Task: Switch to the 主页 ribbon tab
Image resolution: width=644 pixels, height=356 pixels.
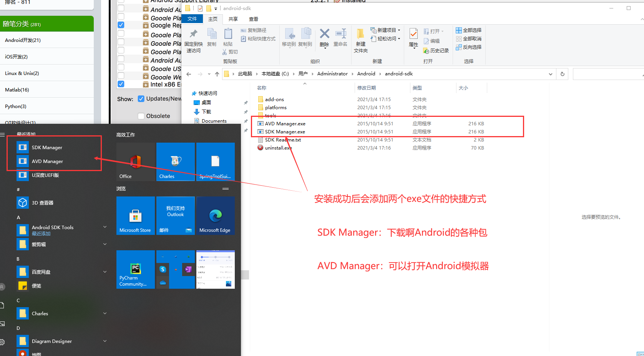Action: pyautogui.click(x=213, y=19)
